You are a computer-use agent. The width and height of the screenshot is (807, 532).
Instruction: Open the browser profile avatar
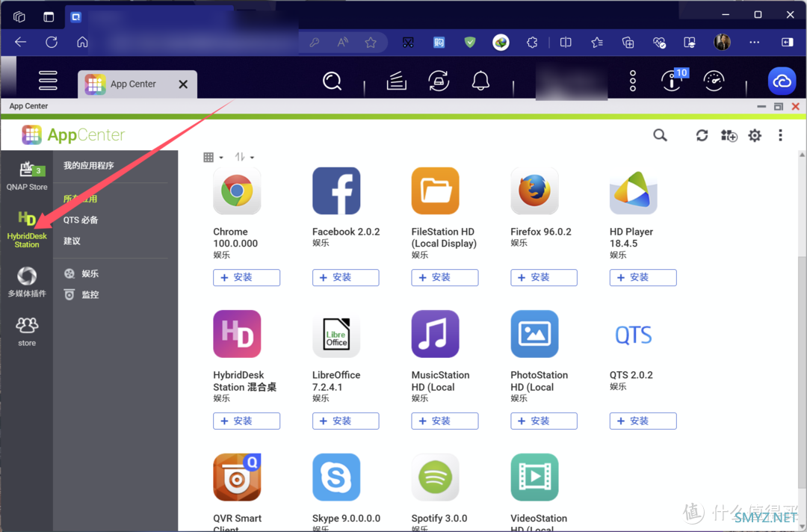722,42
